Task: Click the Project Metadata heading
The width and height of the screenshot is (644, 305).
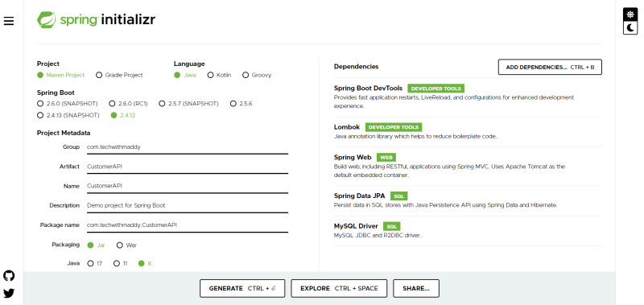Action: pyautogui.click(x=64, y=133)
